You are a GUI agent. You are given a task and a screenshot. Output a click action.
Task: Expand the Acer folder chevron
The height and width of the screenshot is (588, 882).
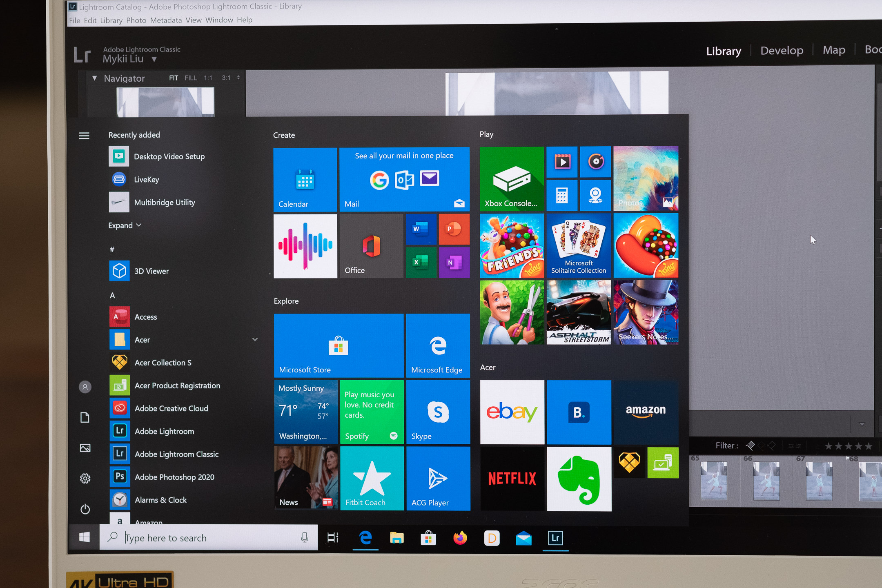[255, 339]
